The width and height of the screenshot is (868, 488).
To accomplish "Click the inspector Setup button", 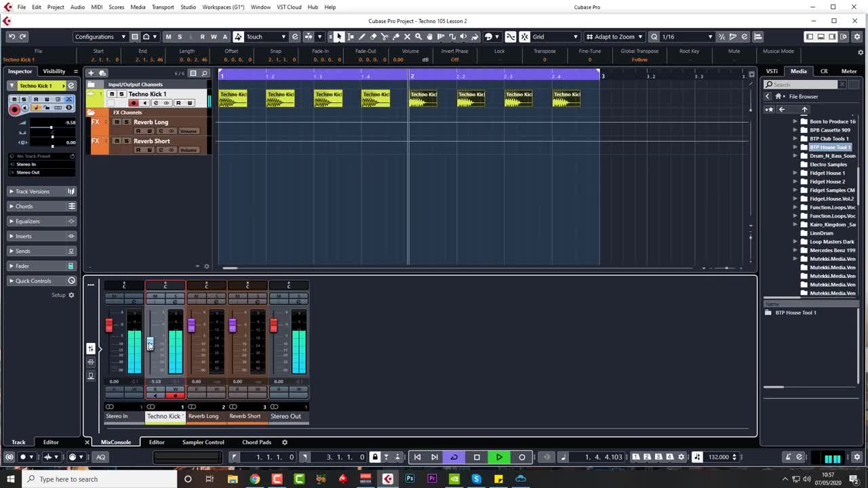I will 63,295.
